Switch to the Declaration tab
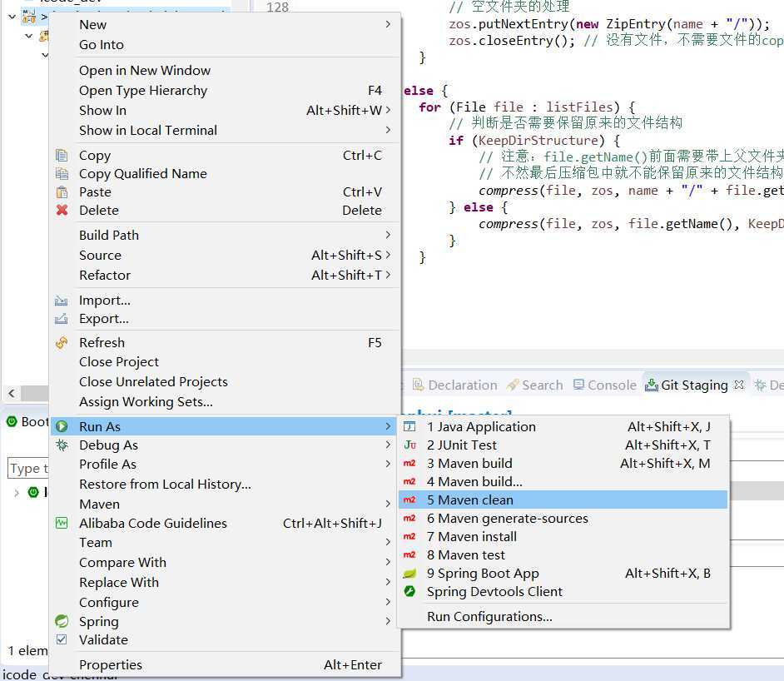 (x=455, y=385)
